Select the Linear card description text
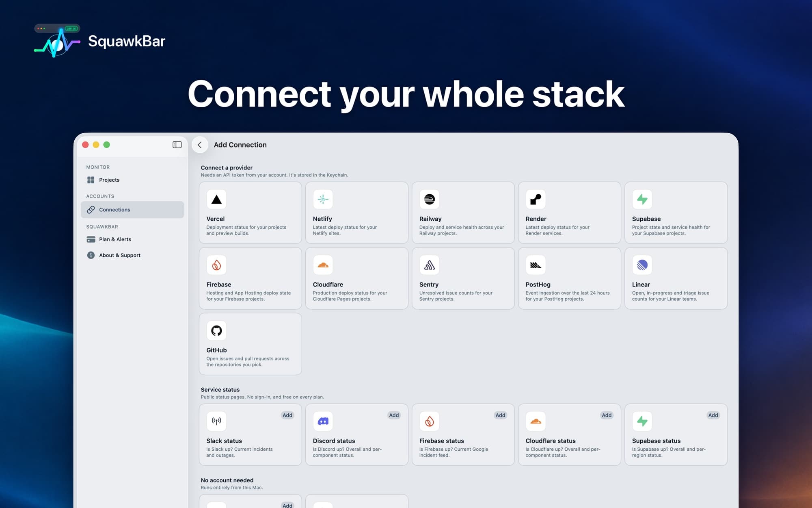 [671, 296]
